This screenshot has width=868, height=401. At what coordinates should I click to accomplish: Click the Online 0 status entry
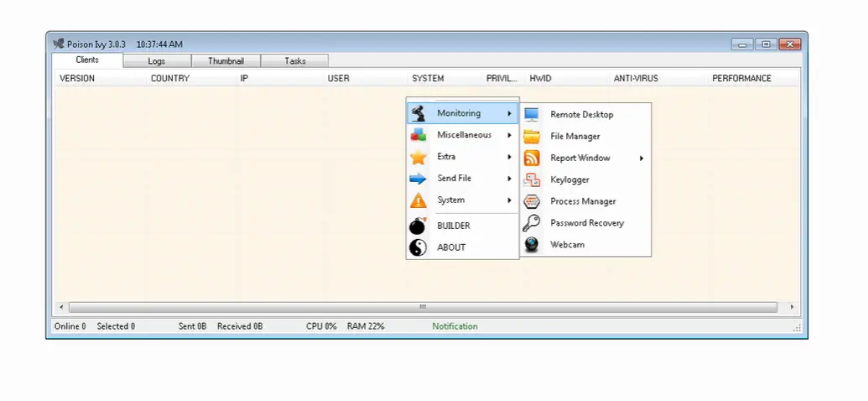click(x=70, y=326)
